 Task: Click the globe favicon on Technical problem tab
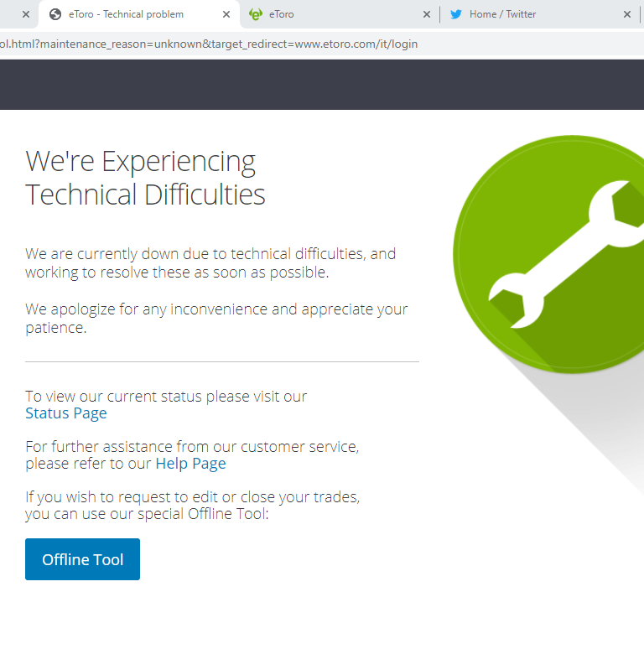[55, 14]
